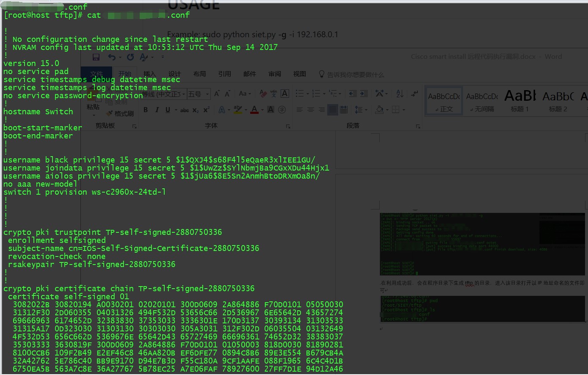The width and height of the screenshot is (588, 375).
Task: Toggle Justify alignment
Action: pos(333,110)
